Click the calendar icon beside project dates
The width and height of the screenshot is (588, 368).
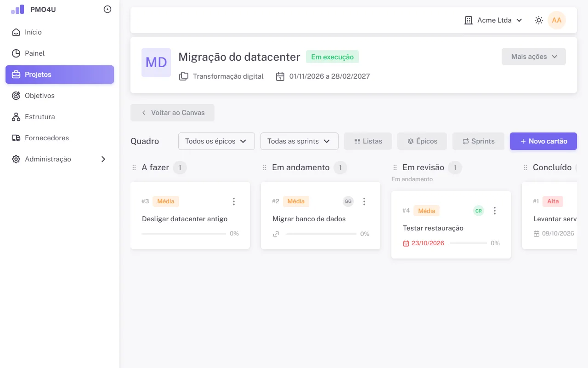(280, 76)
